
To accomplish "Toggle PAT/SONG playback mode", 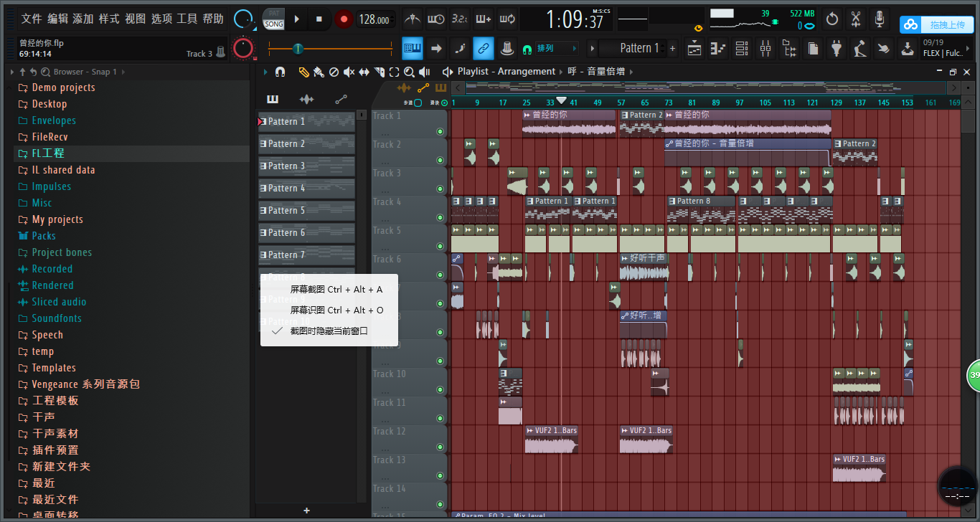I will click(273, 19).
